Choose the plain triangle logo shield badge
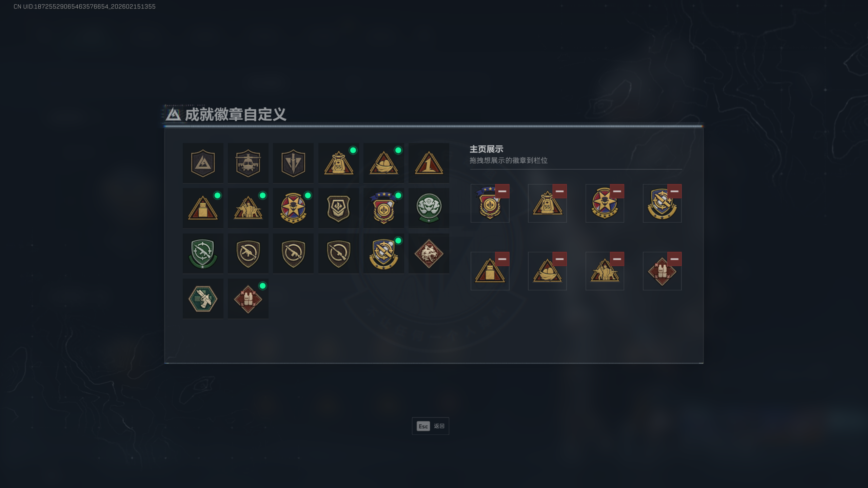 [x=203, y=163]
